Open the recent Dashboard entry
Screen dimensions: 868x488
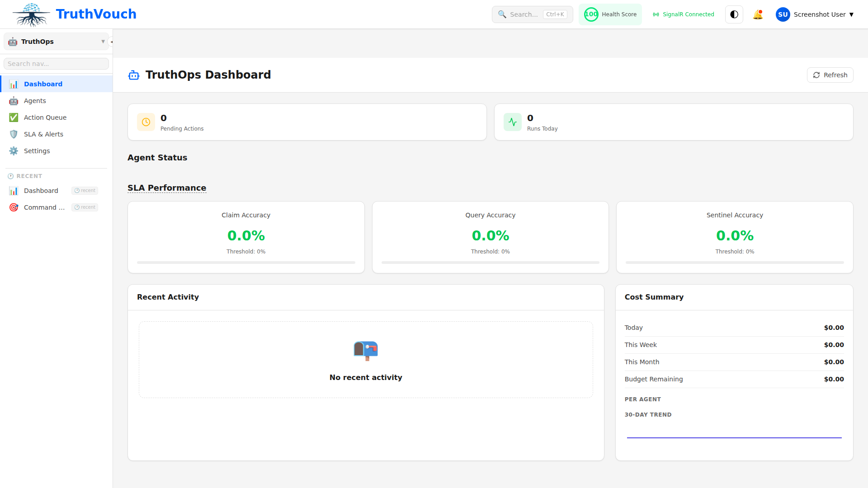[x=41, y=190]
